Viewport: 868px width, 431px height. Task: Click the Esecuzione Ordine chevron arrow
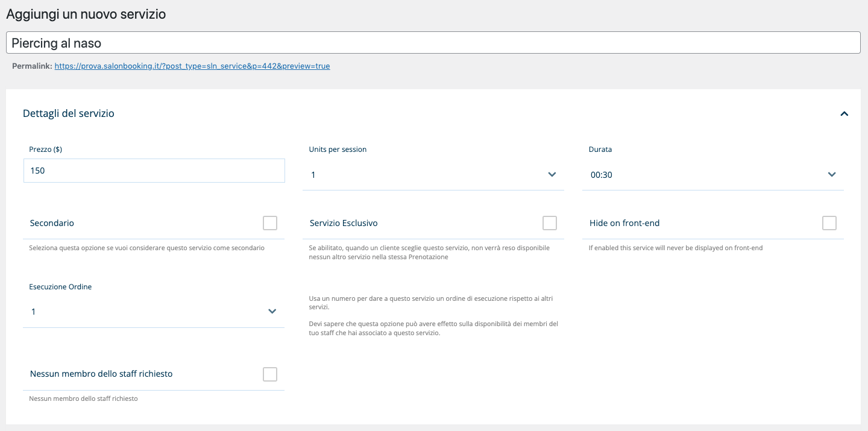click(272, 312)
